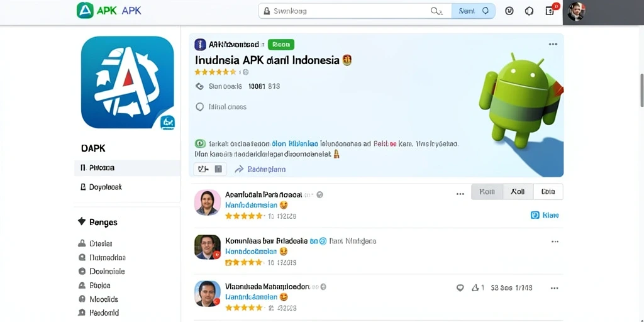Select the Aoll filter tab

518,192
